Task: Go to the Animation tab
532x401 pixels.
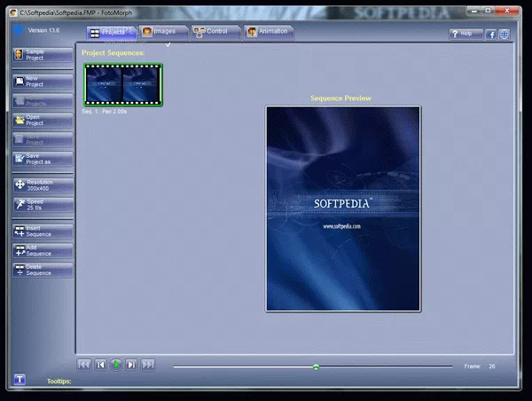Action: 270,32
